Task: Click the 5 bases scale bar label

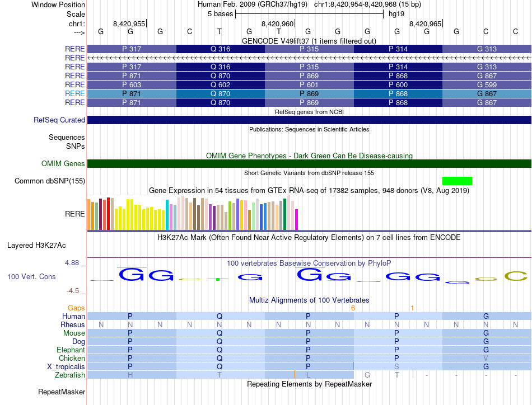Action: point(220,14)
